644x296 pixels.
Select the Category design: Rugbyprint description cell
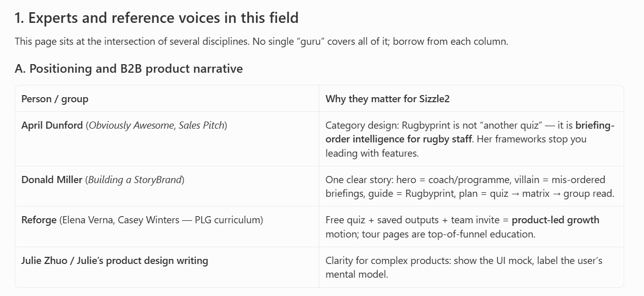(x=471, y=139)
